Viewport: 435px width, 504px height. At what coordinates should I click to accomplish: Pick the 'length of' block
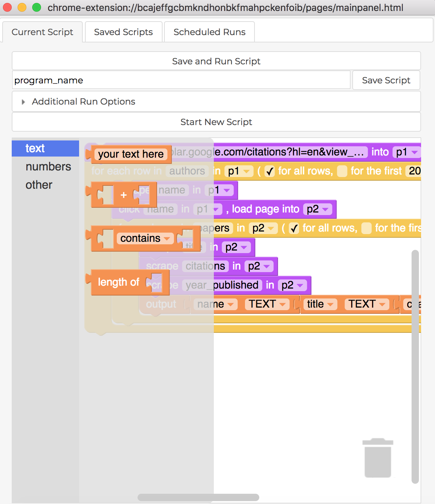click(119, 282)
